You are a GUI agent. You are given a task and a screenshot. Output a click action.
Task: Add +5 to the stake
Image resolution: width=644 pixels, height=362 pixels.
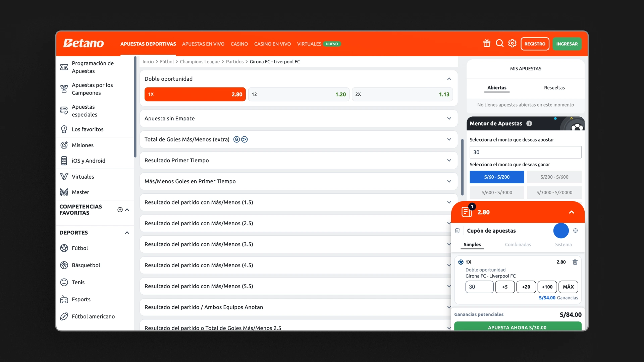coord(505,287)
